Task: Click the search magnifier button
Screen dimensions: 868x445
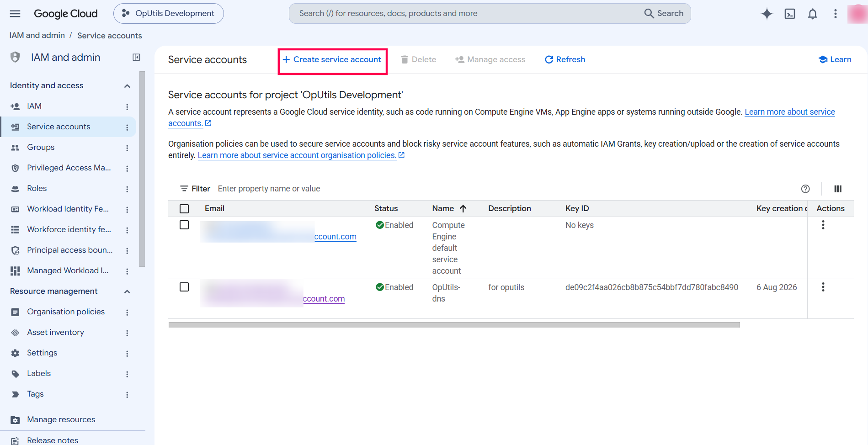Action: 664,14
